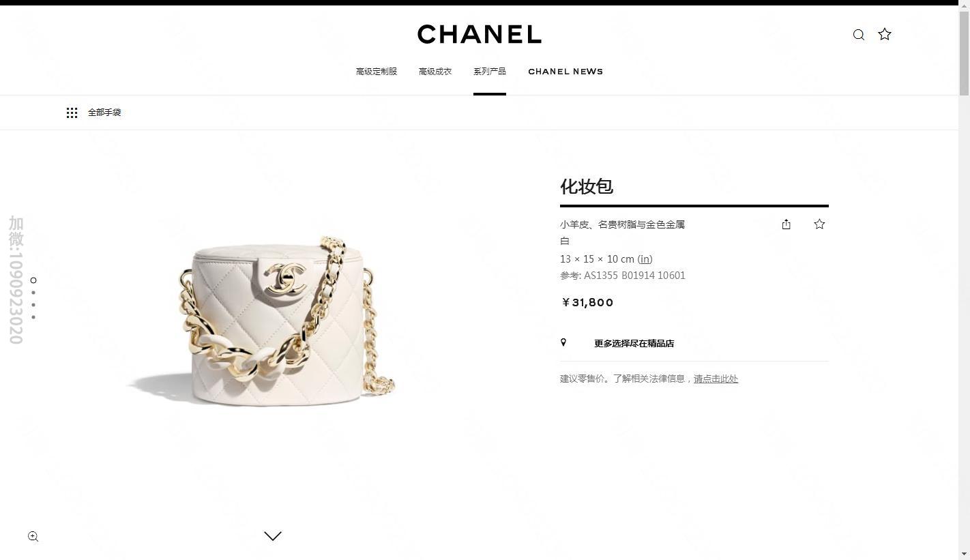This screenshot has height=560, width=970.
Task: Open the search magnifier icon
Action: click(859, 35)
